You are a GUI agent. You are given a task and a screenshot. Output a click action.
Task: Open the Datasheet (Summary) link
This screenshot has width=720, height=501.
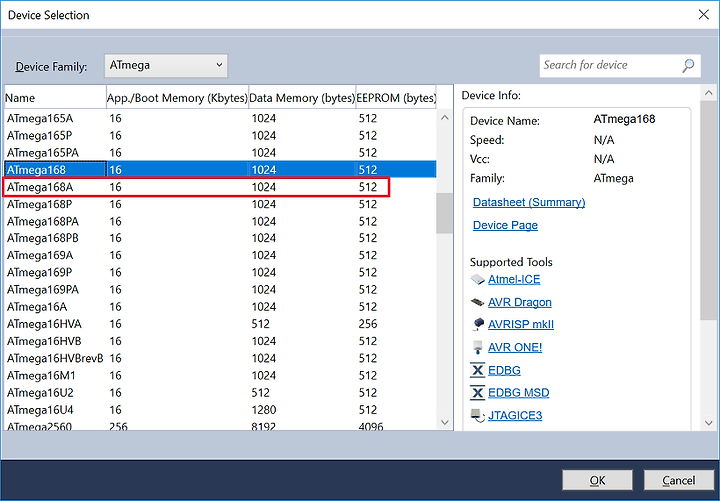pos(529,203)
